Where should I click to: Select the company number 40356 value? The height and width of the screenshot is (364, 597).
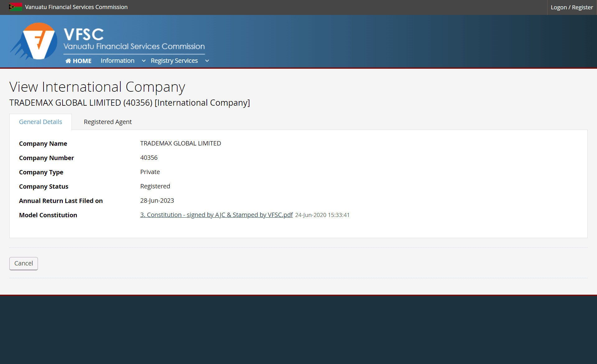click(x=149, y=158)
